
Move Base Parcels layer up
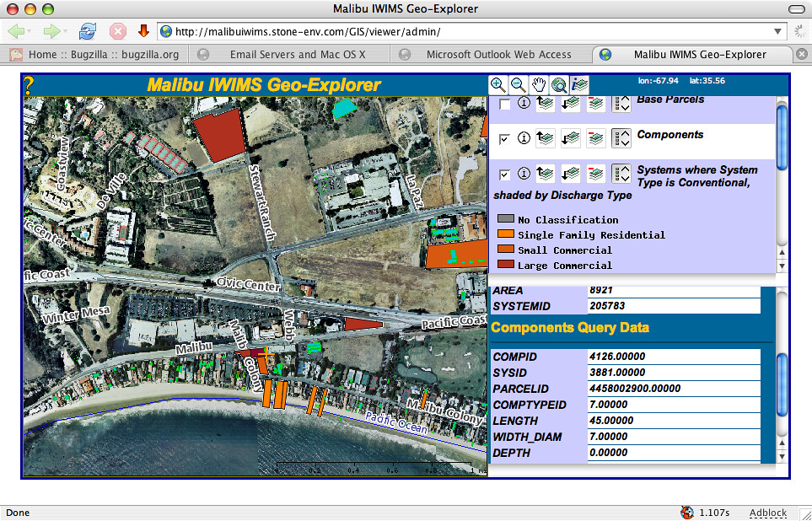pyautogui.click(x=545, y=103)
